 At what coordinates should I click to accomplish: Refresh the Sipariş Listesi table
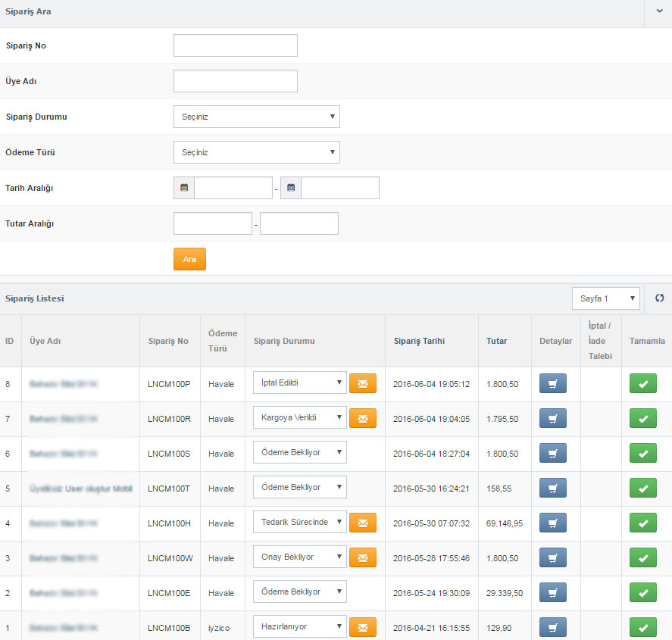659,298
